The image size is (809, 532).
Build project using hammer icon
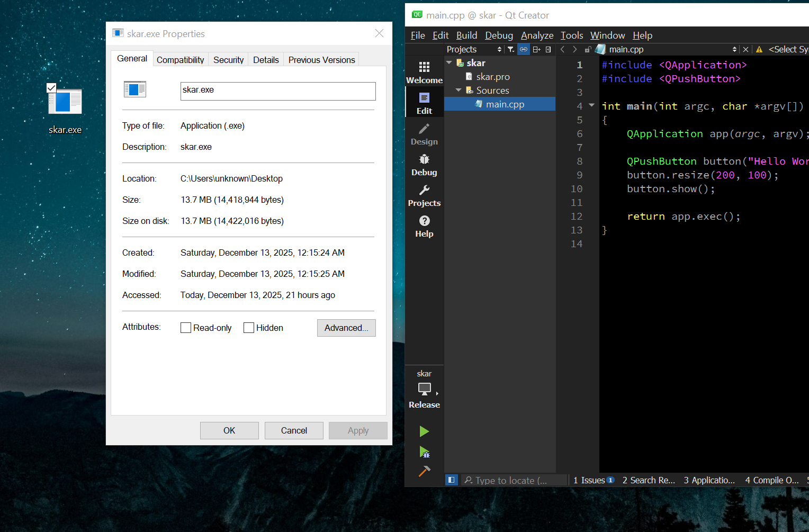coord(424,471)
